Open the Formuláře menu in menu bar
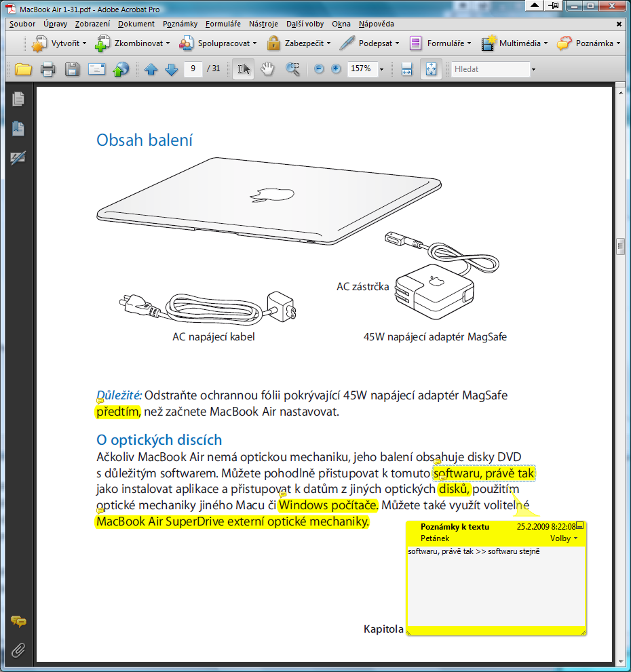631x672 pixels. click(x=223, y=24)
